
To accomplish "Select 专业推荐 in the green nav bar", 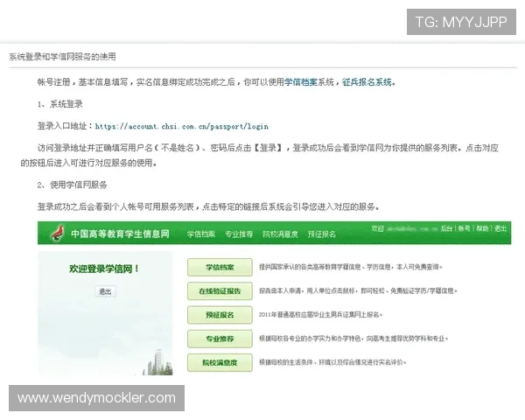I will click(239, 234).
